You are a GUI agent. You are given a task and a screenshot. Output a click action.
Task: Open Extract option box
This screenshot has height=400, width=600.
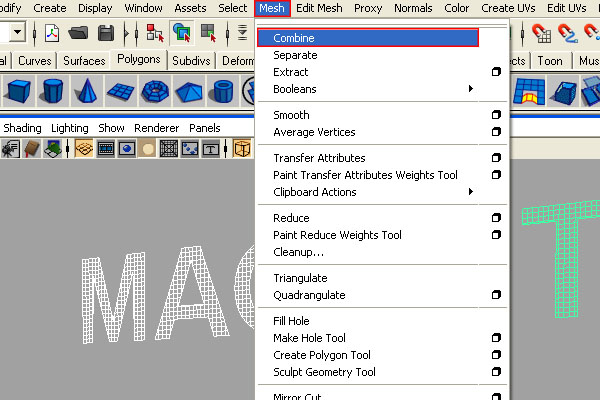(x=496, y=72)
